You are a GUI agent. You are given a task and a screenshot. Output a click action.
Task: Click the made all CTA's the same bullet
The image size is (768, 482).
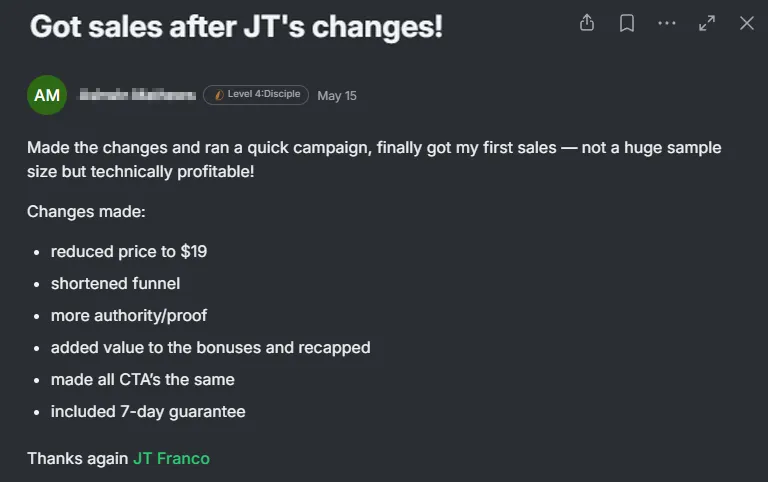point(143,379)
